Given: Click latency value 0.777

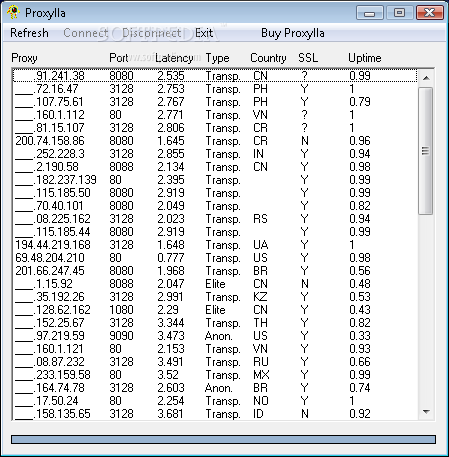Looking at the screenshot, I should click(171, 258).
